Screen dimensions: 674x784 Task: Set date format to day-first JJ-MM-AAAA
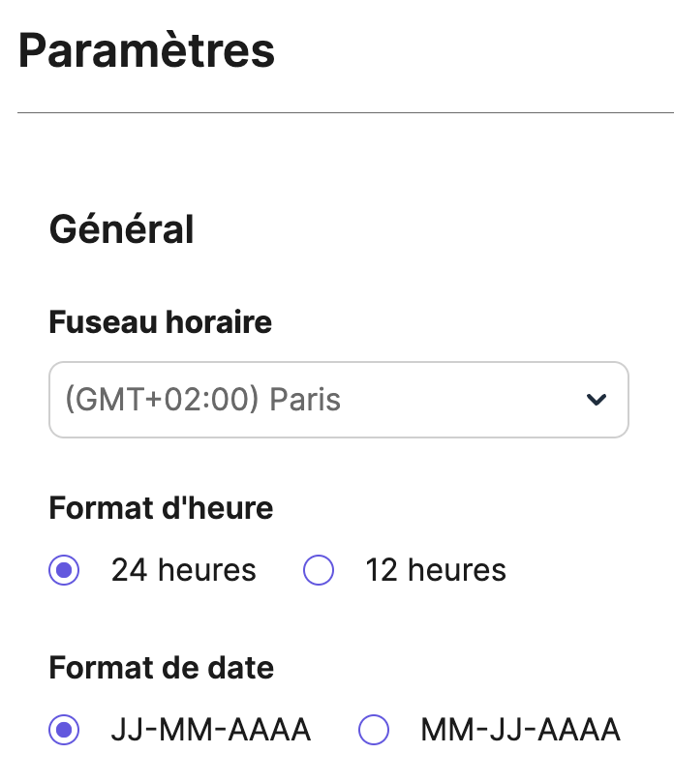(x=64, y=730)
